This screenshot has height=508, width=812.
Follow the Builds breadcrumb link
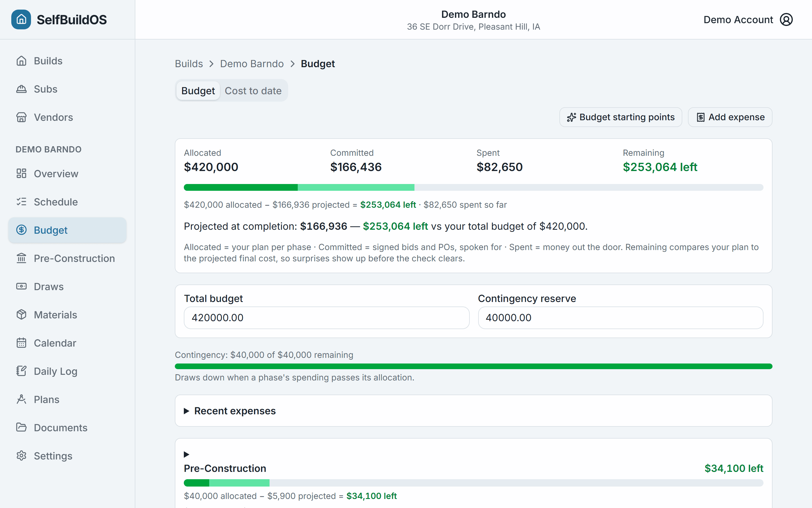pyautogui.click(x=189, y=64)
